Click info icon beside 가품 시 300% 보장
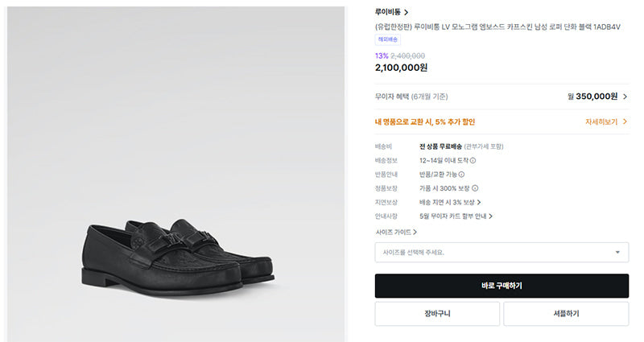 475,188
